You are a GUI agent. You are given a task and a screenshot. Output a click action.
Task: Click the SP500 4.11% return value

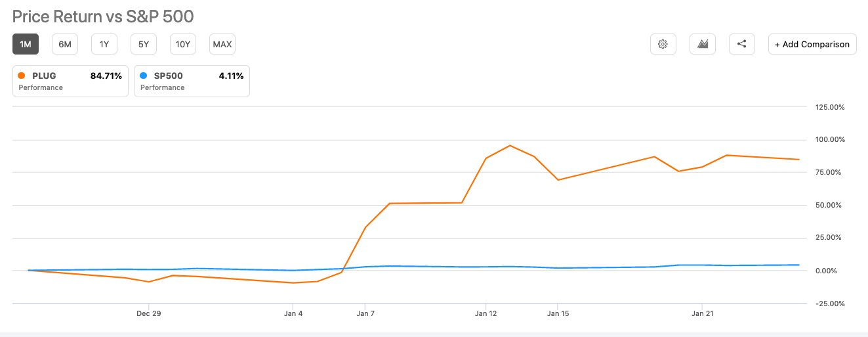point(231,76)
